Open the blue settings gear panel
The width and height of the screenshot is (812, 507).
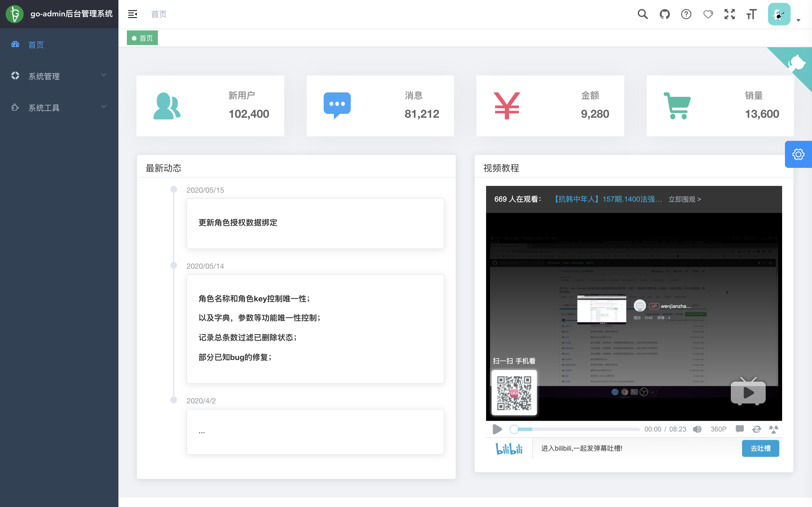click(798, 154)
